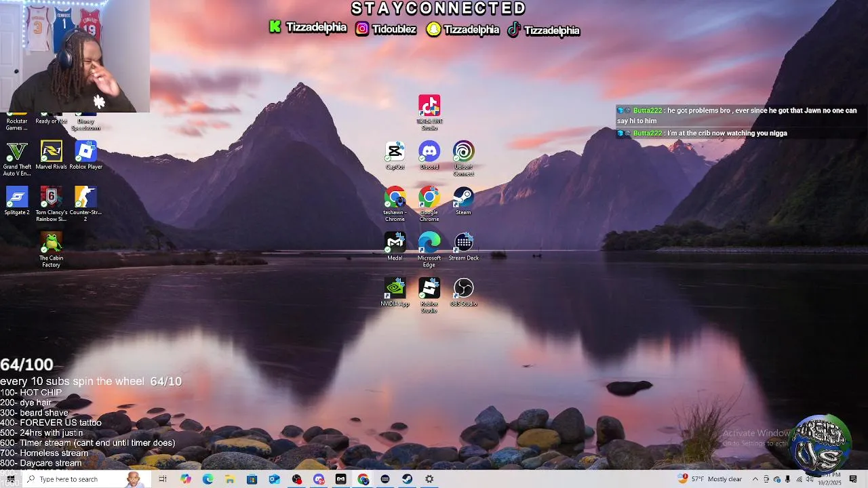Select The Cabin Factory desktop icon

pos(52,250)
